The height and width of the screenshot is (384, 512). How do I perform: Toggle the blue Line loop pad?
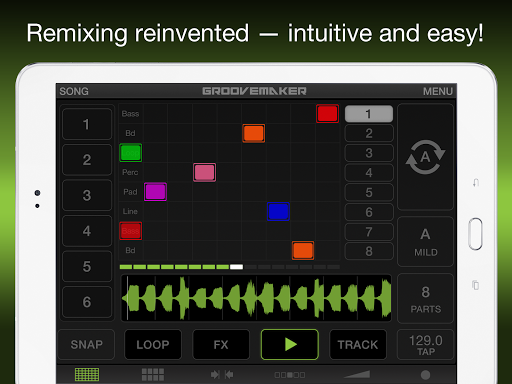(278, 211)
